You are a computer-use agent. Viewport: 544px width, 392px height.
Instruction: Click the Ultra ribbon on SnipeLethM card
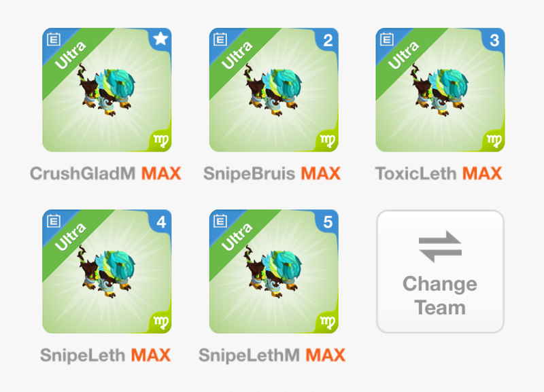click(x=237, y=236)
